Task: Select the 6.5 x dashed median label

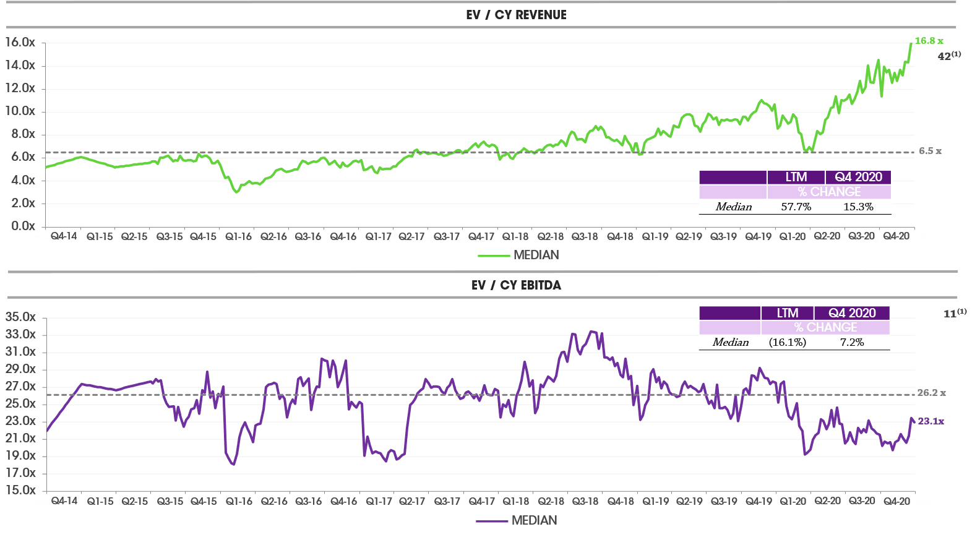Action: point(930,151)
